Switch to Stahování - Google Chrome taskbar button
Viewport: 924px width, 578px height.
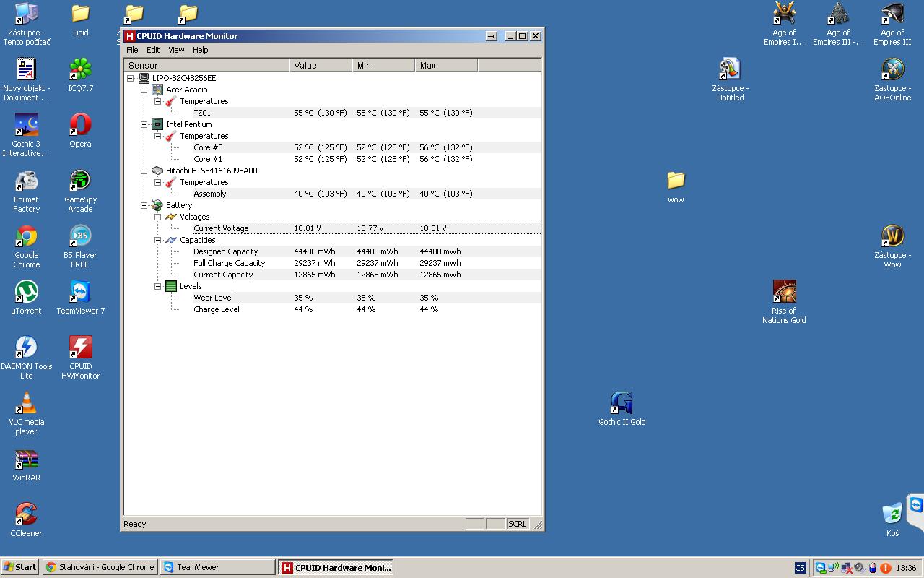coord(100,567)
